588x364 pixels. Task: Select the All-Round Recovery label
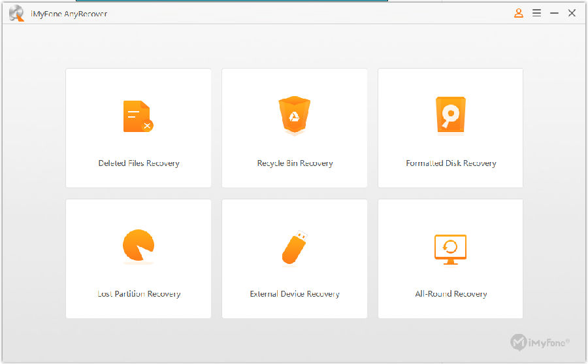tap(451, 294)
